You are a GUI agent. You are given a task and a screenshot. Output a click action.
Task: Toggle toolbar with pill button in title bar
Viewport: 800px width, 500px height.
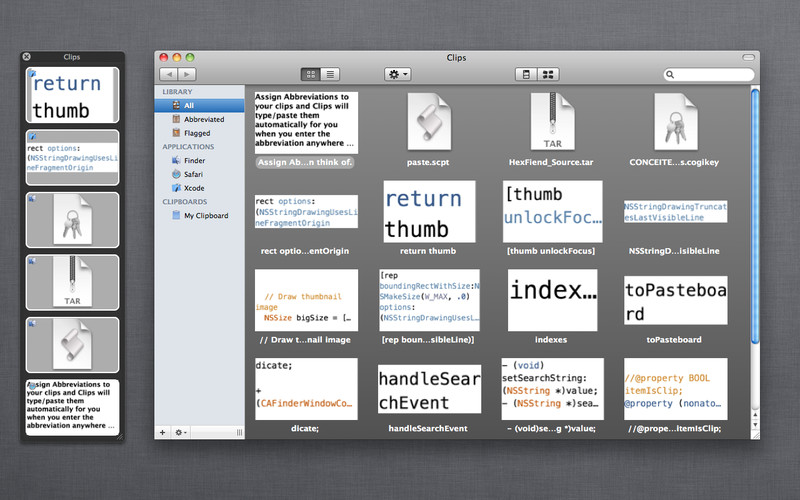pos(748,57)
